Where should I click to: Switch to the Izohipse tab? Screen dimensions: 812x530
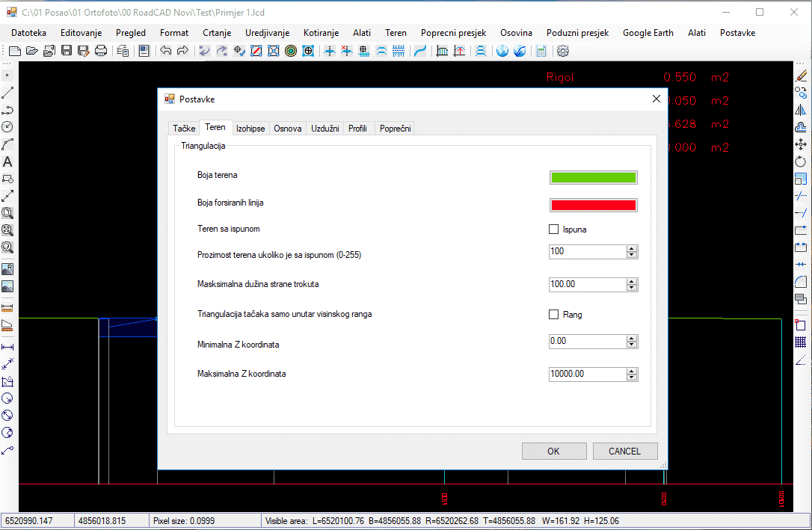(250, 129)
